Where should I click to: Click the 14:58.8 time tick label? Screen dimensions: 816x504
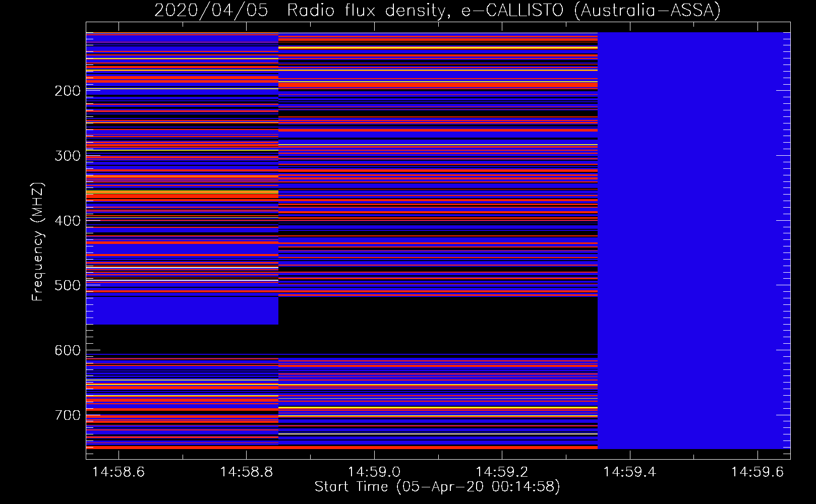pyautogui.click(x=246, y=472)
